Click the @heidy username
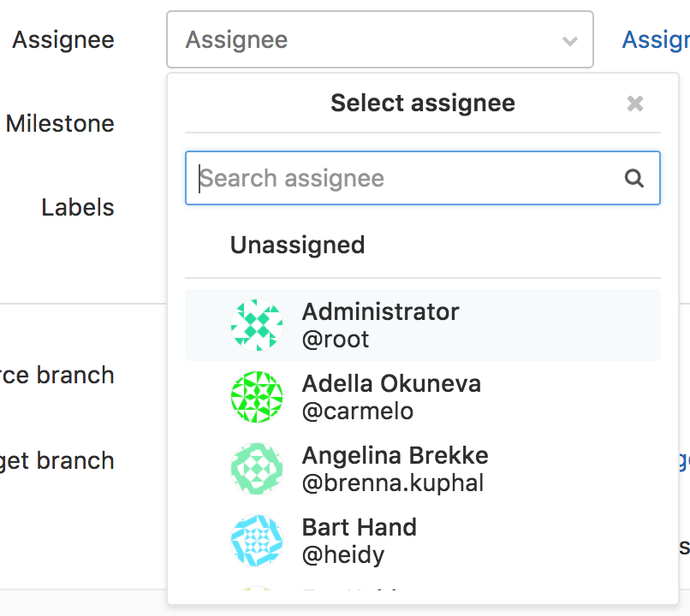Screen dimensions: 690x616 342,555
